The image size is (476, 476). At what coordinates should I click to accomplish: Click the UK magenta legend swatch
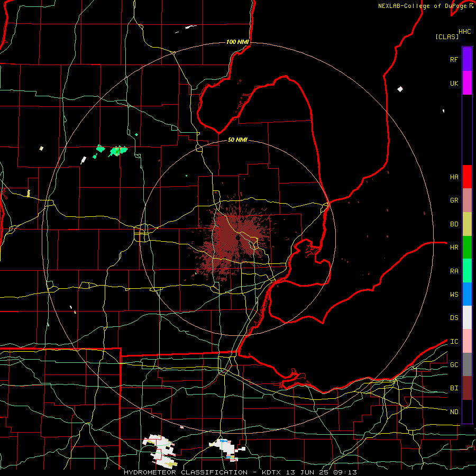coord(467,83)
